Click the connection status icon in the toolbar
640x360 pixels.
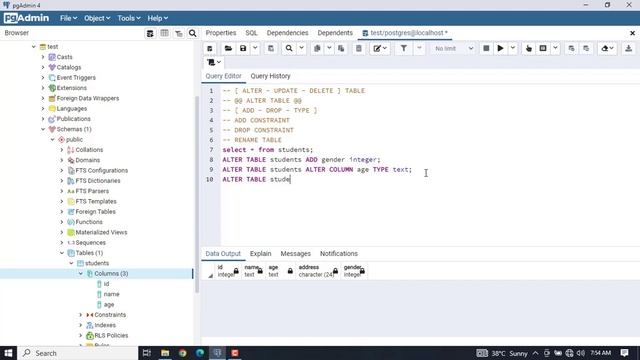coord(210,48)
